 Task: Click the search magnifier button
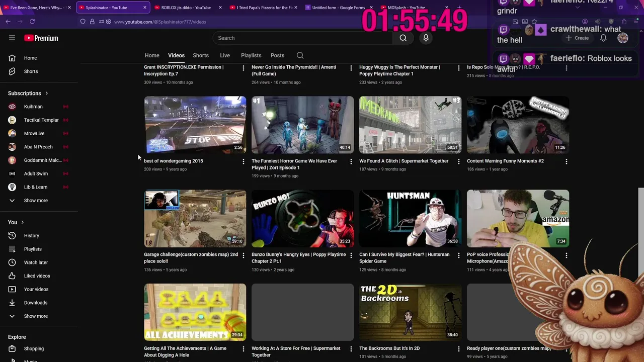point(403,38)
